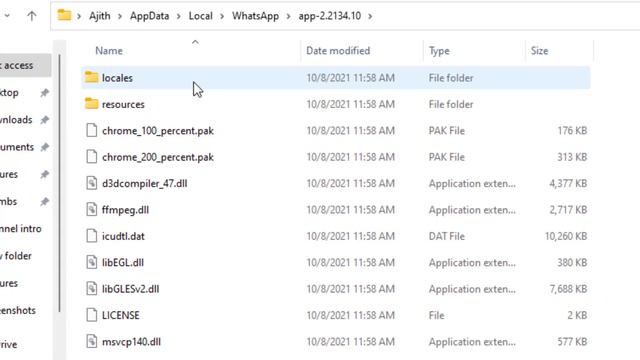Navigate to AppData in the breadcrumb path

(149, 16)
